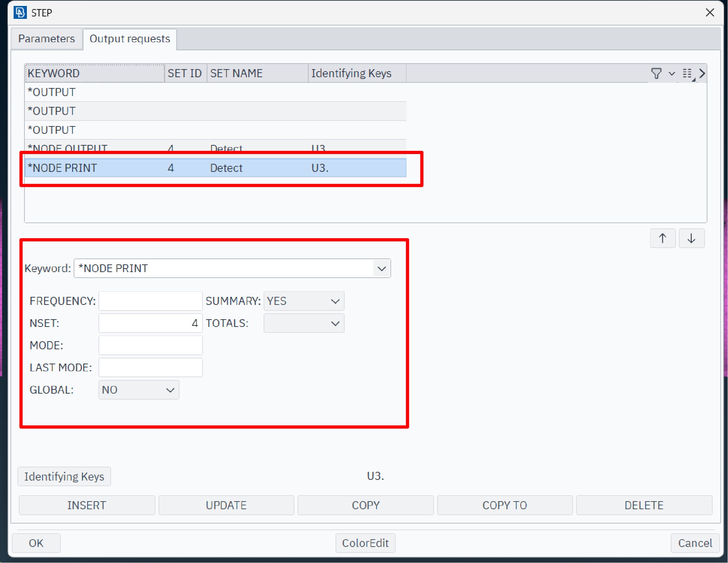Open the filter options chevron next to funnel
Screen dimensions: 728x563
[x=671, y=74]
